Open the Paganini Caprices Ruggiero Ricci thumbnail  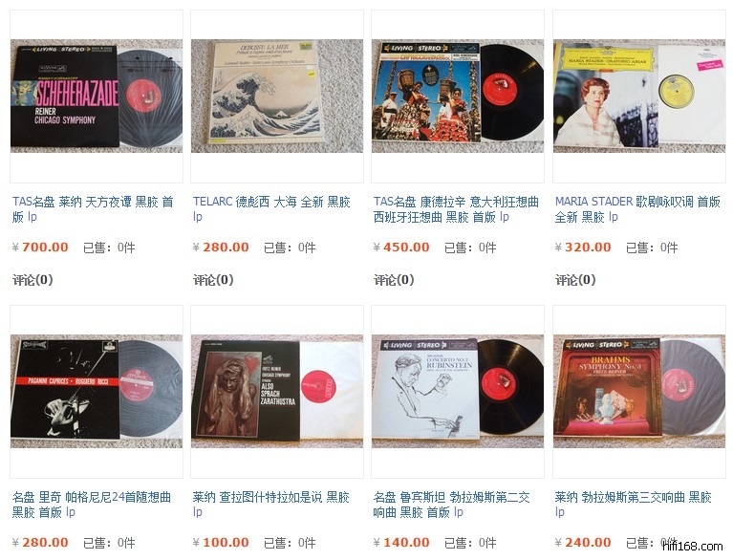[97, 391]
